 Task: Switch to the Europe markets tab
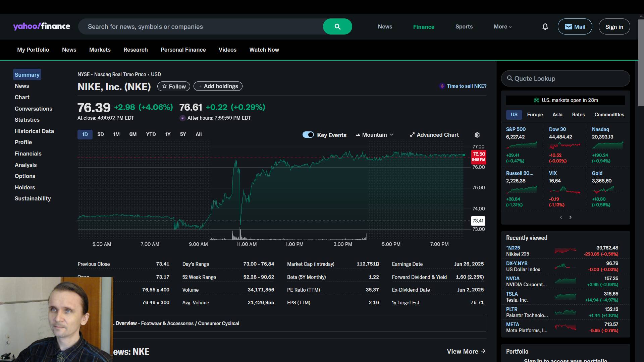(535, 115)
